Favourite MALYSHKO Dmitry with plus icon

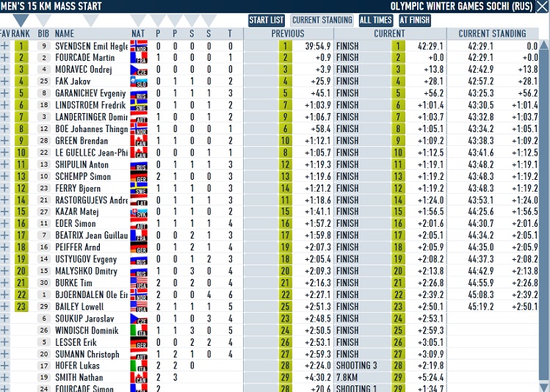pos(4,271)
